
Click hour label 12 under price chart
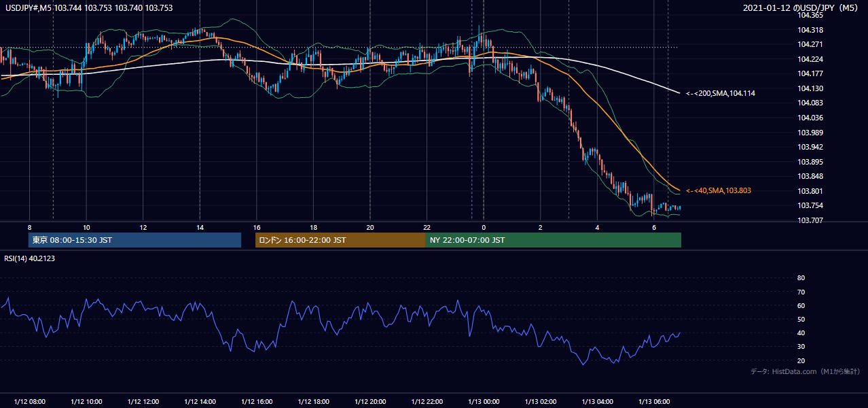click(143, 227)
